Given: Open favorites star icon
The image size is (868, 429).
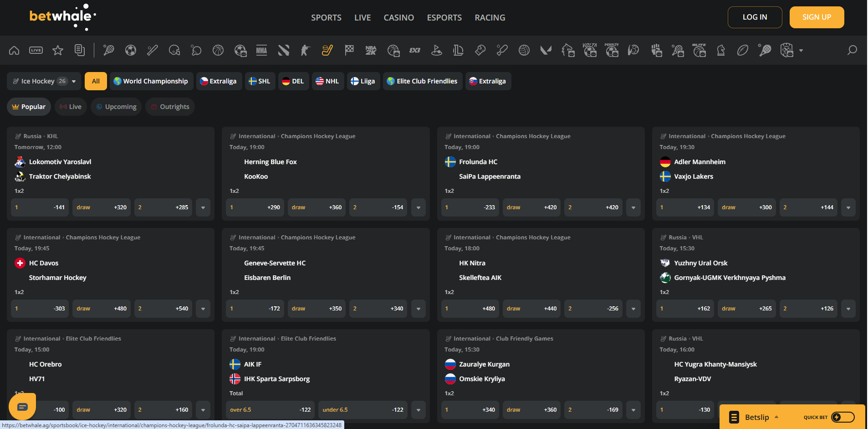Looking at the screenshot, I should pyautogui.click(x=58, y=50).
